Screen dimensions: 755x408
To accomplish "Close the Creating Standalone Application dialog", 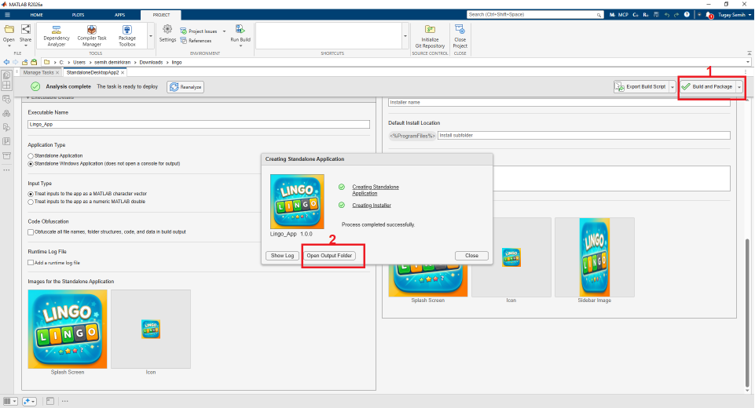I will pos(471,256).
